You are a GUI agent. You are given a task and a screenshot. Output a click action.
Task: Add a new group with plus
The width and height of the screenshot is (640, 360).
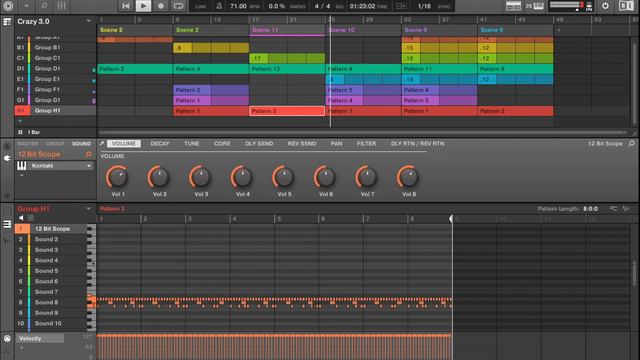click(20, 121)
